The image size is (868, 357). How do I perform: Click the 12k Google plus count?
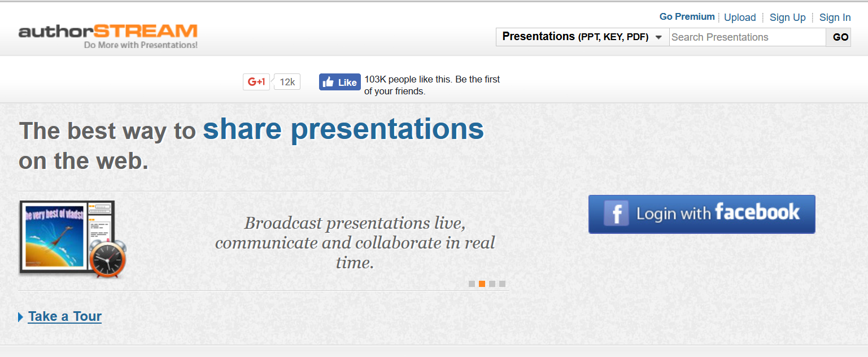[x=287, y=82]
